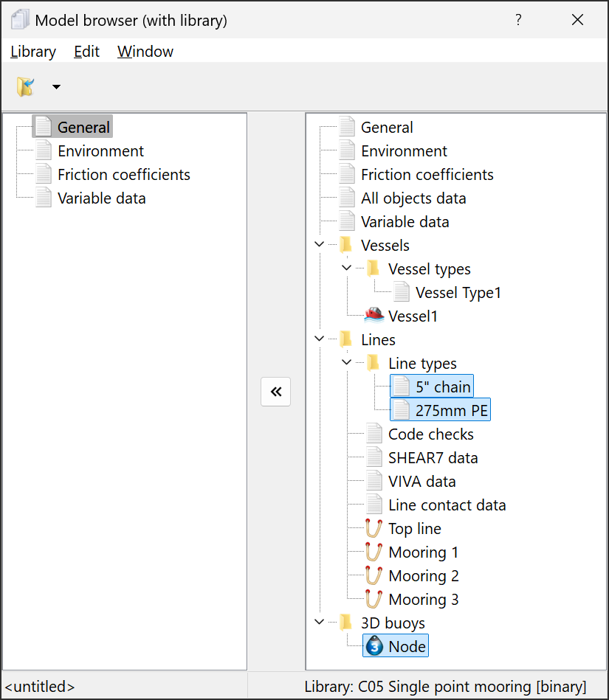Viewport: 609px width, 700px height.
Task: Click the 5" chain line type icon
Action: coord(401,387)
